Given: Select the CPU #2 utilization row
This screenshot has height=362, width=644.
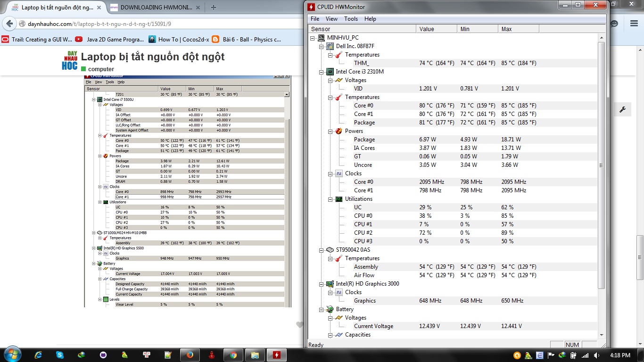Looking at the screenshot, I should tap(453, 233).
